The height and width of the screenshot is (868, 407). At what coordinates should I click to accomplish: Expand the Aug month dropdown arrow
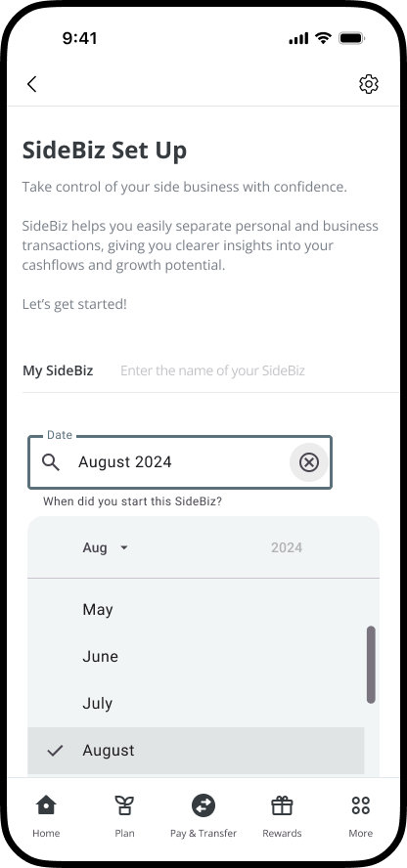[x=124, y=548]
